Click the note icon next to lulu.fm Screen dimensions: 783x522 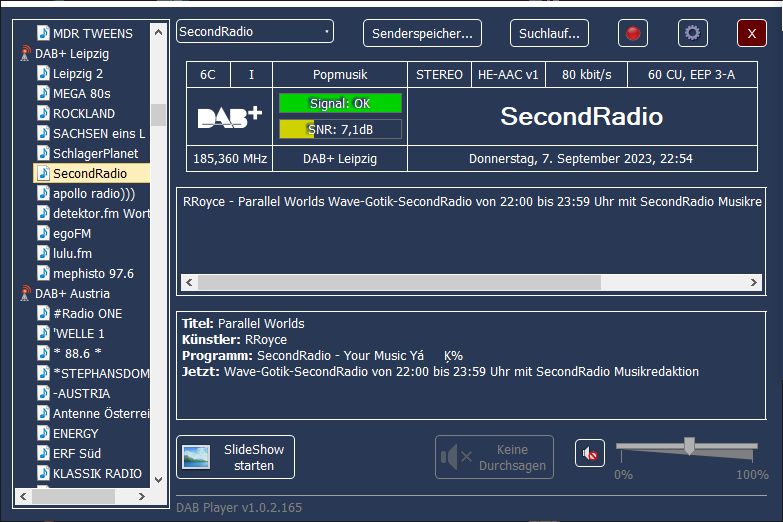pyautogui.click(x=43, y=253)
